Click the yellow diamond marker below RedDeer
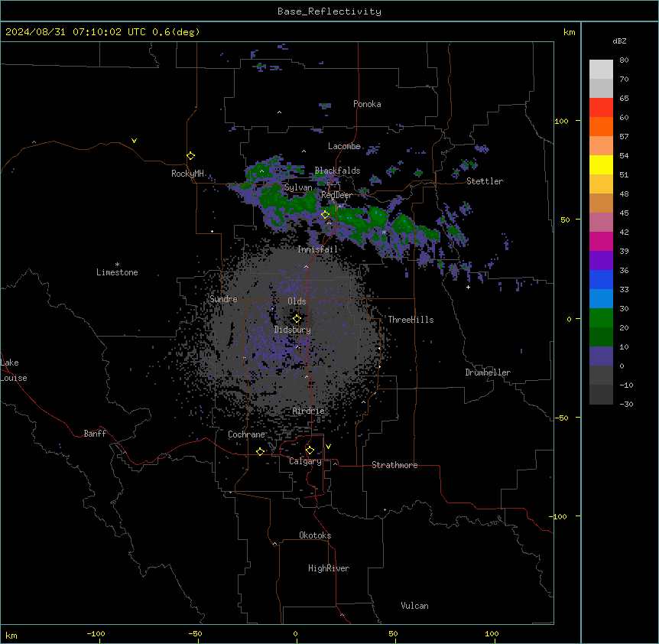Viewport: 659px width, 644px height. click(x=326, y=215)
